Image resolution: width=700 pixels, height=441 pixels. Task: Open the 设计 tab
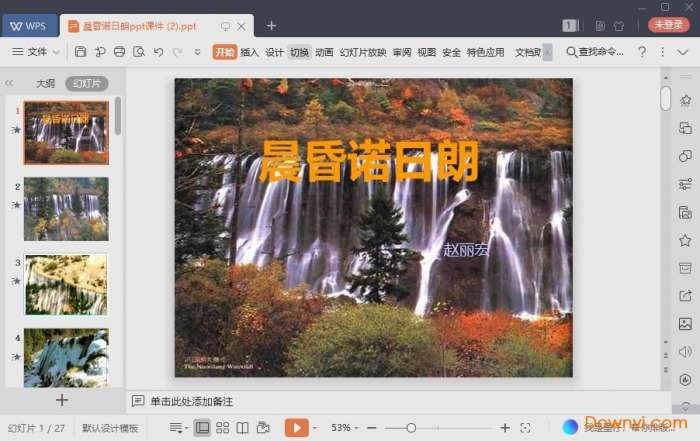pyautogui.click(x=274, y=52)
